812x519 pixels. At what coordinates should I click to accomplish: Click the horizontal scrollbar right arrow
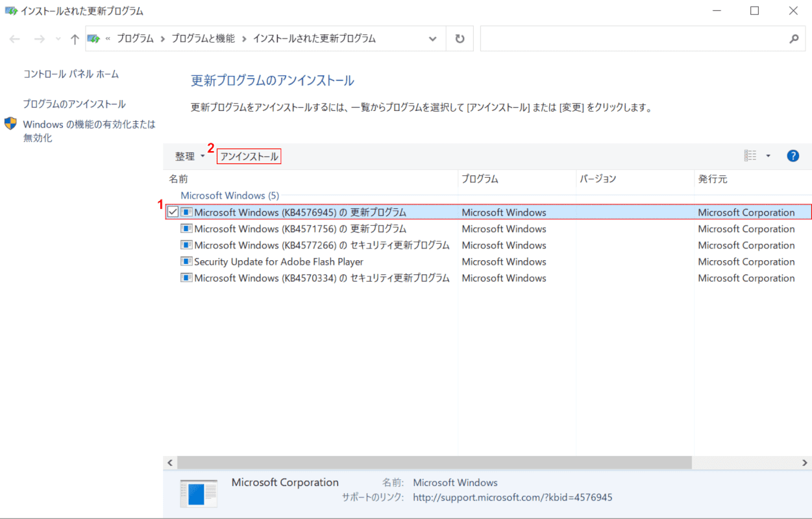pyautogui.click(x=805, y=463)
